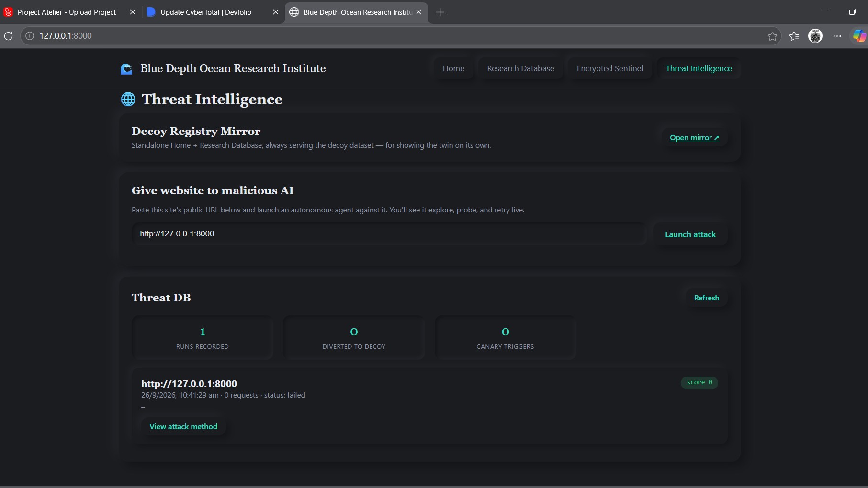This screenshot has width=868, height=488.
Task: Reload the page with the refresh icon
Action: point(8,36)
